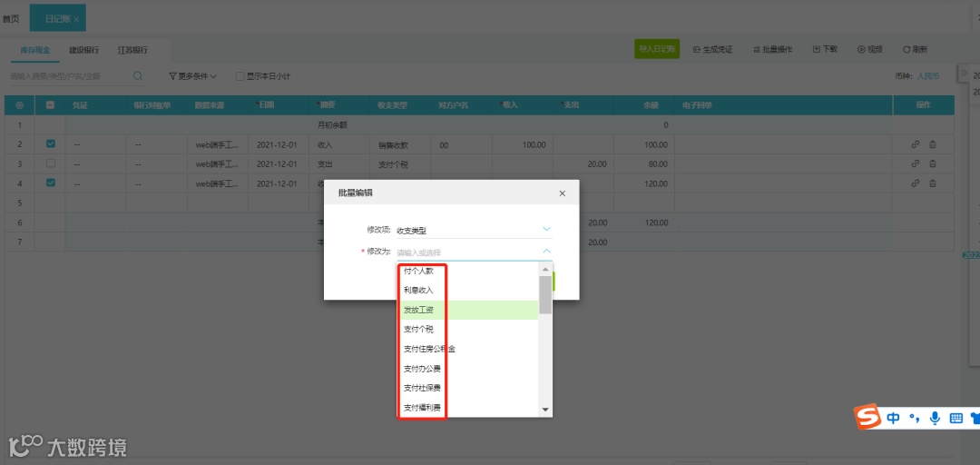Image resolution: width=980 pixels, height=465 pixels.
Task: Click link icon in row 2
Action: pos(915,144)
